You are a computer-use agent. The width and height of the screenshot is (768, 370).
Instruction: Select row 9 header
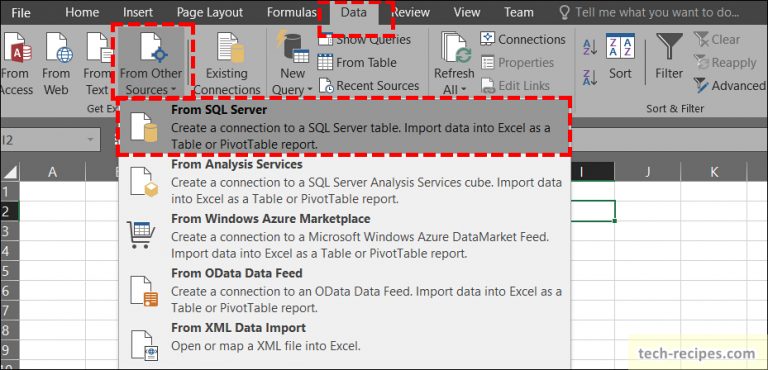9,350
